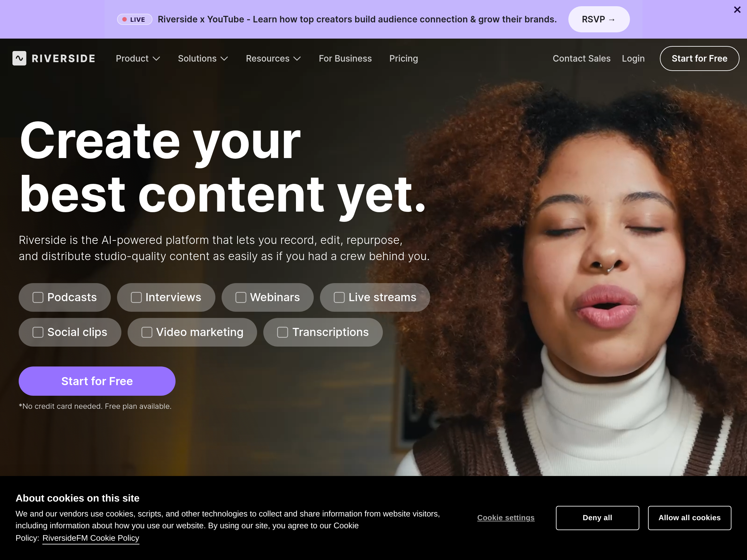Close the purple announcement banner
The image size is (747, 560).
tap(737, 10)
